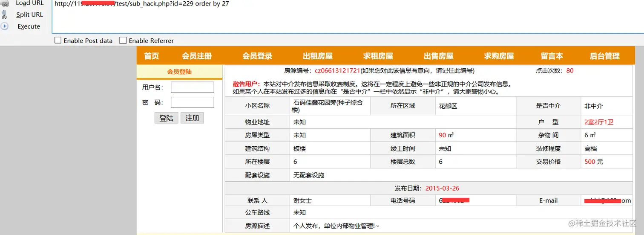This screenshot has width=644, height=235.
Task: Open the 求购房屋 nav item
Action: 499,56
